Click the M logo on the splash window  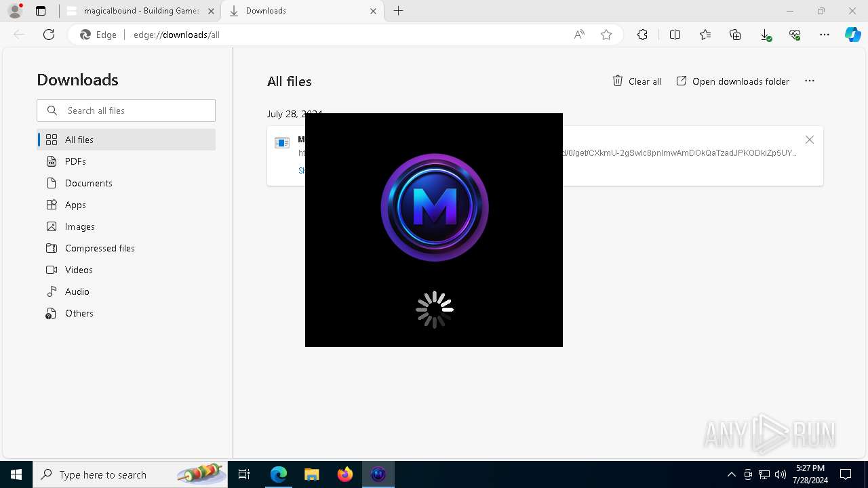point(435,207)
